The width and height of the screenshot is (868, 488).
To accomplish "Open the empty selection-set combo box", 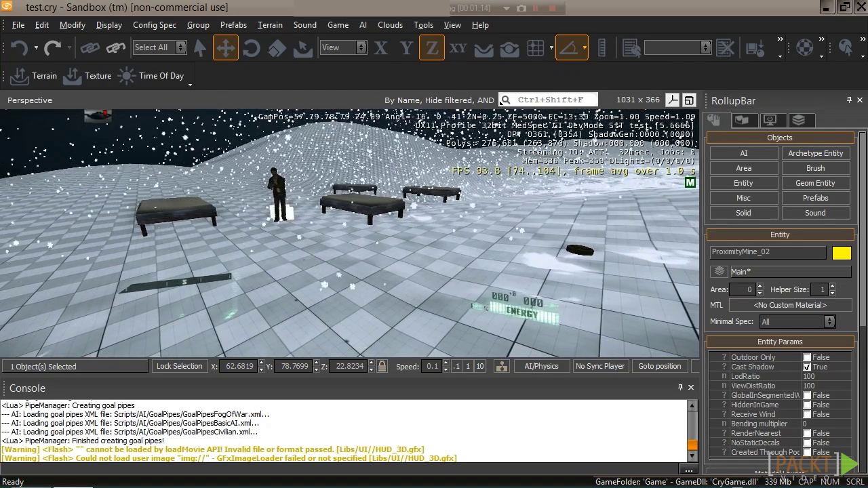I will [677, 47].
